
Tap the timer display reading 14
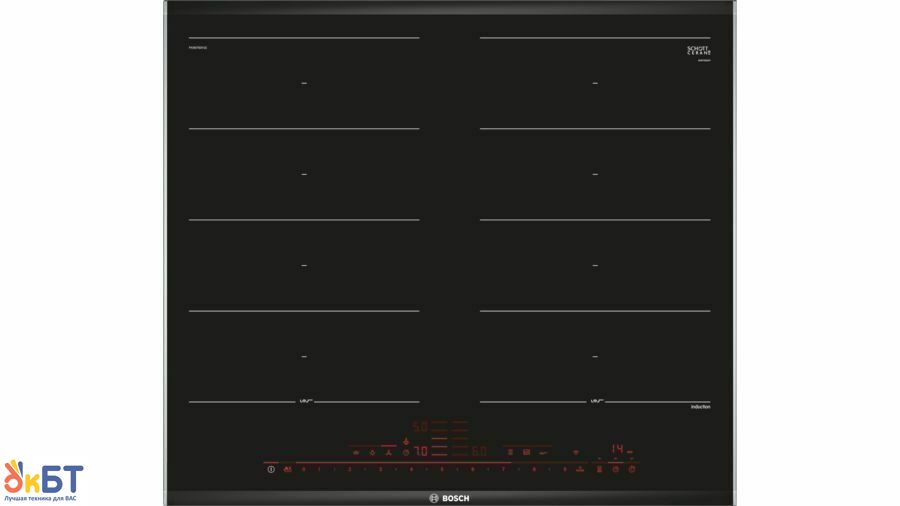(617, 449)
